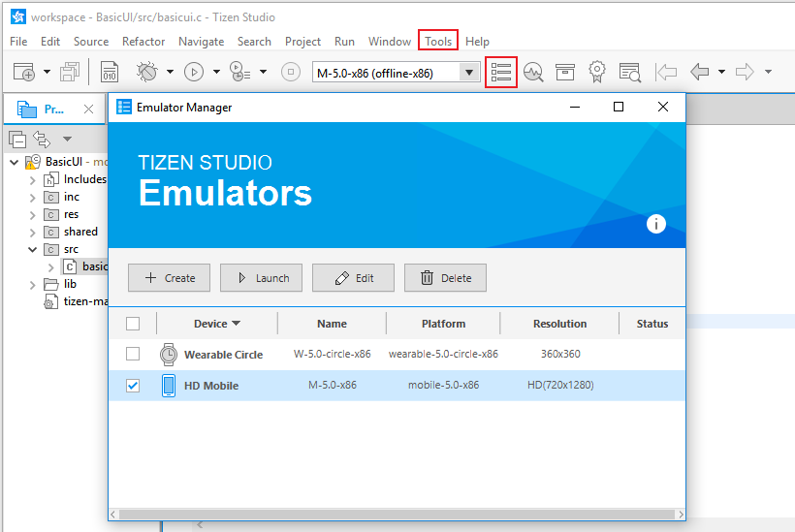Click the Launch button
795x532 pixels.
tap(261, 278)
